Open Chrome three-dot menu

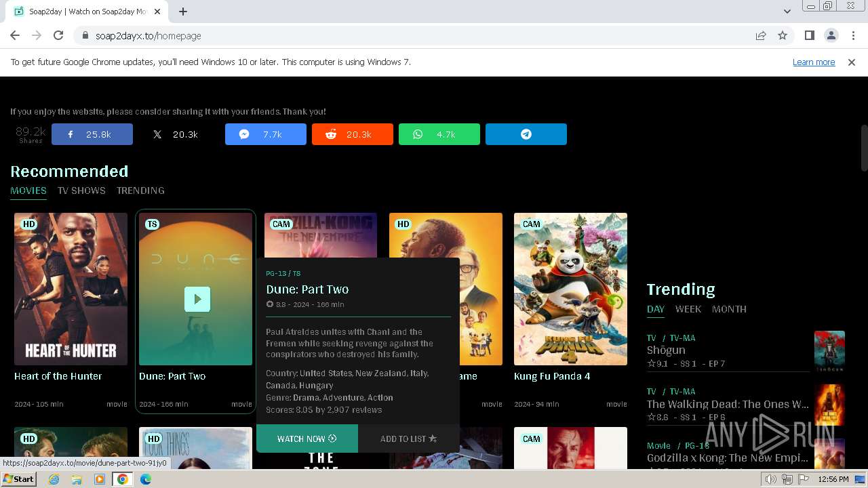point(853,35)
